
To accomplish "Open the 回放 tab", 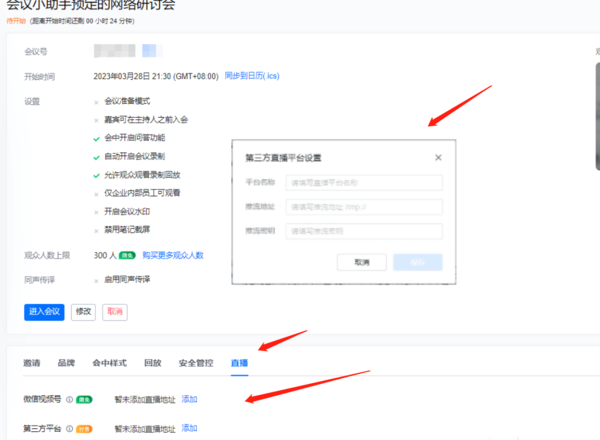I will [x=153, y=363].
